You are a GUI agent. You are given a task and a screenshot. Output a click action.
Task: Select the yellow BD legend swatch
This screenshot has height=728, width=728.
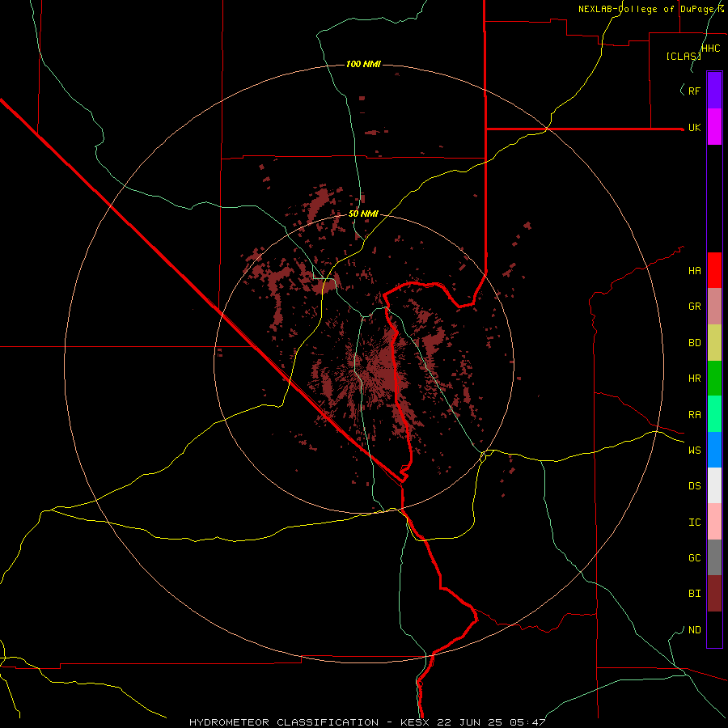point(714,343)
